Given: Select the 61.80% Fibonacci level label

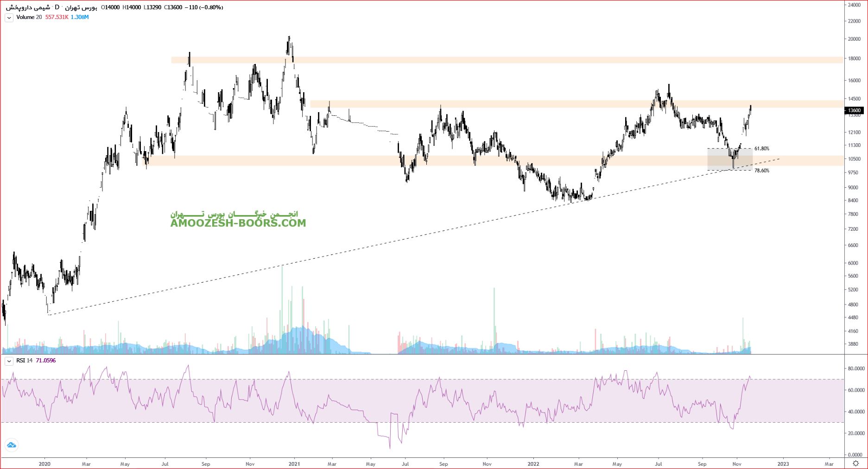Looking at the screenshot, I should (761, 149).
